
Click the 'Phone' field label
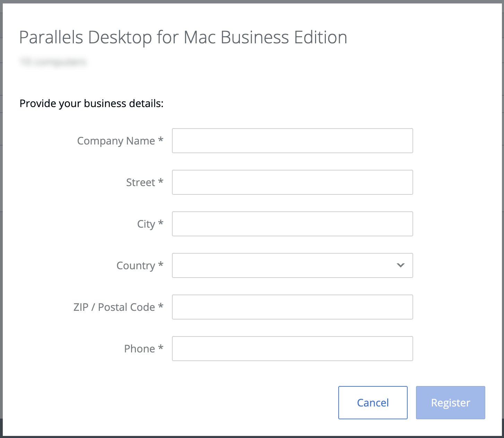[x=139, y=349]
